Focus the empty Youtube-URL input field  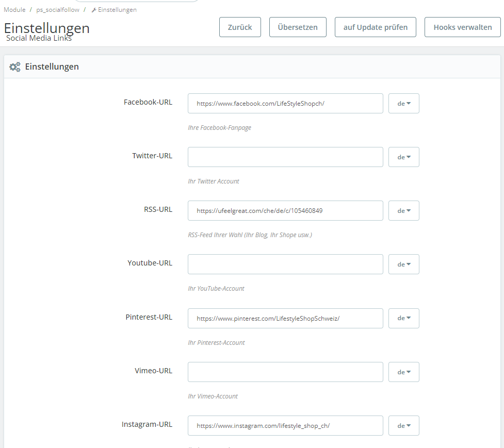(285, 264)
